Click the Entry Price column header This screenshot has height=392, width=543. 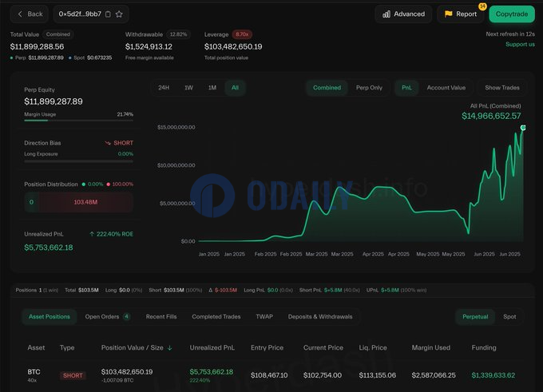[x=267, y=347]
